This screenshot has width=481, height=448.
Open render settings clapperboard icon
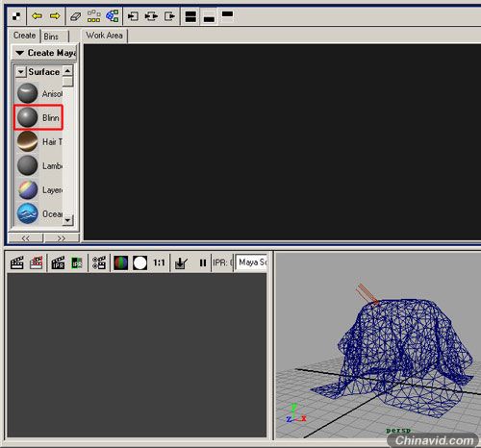click(99, 262)
